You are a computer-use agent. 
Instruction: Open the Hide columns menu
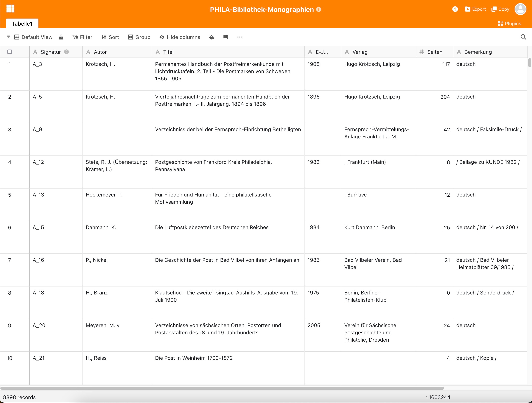(180, 37)
